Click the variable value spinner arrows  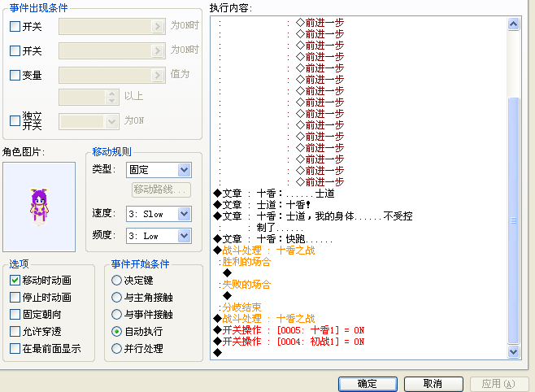click(x=112, y=97)
